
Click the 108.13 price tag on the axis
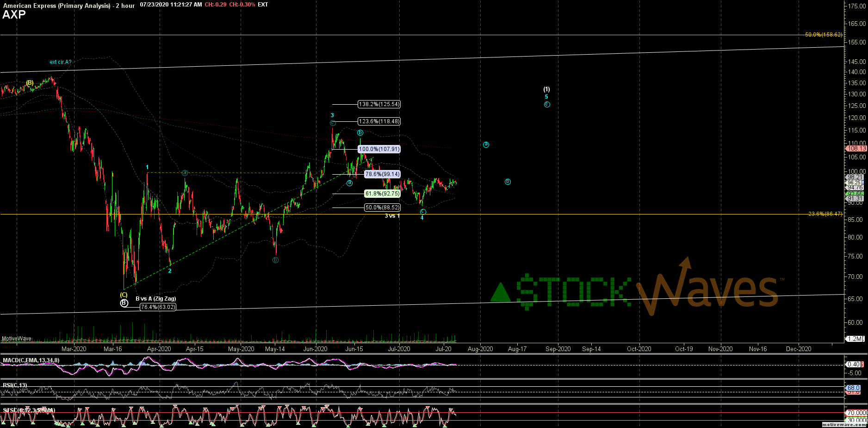(x=856, y=149)
